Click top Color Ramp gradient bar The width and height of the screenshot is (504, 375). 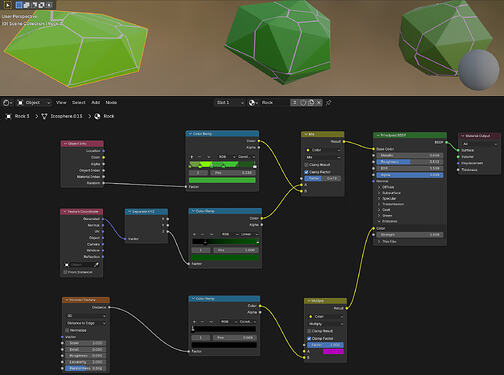[222, 165]
